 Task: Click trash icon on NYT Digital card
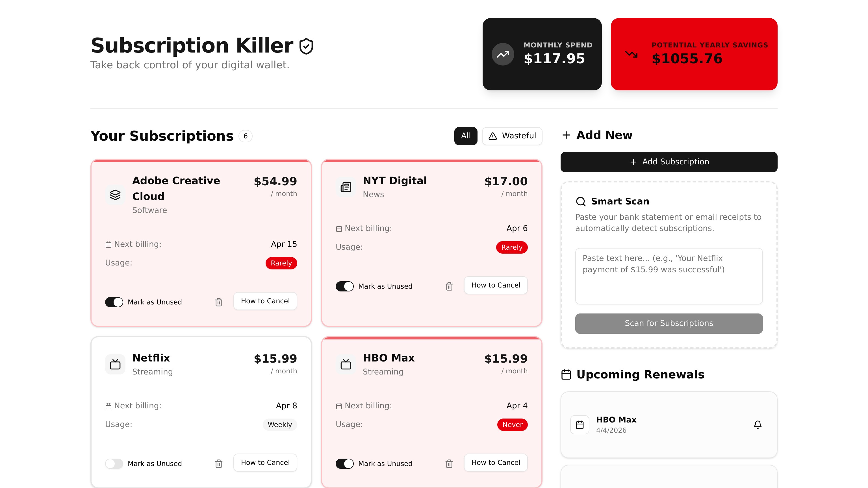tap(449, 286)
